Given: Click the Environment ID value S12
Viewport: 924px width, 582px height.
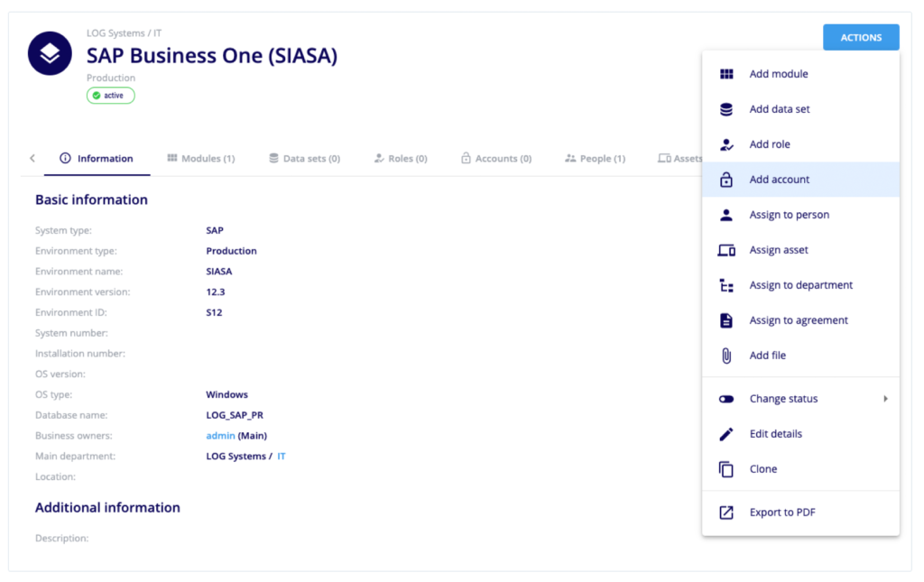Looking at the screenshot, I should [214, 313].
